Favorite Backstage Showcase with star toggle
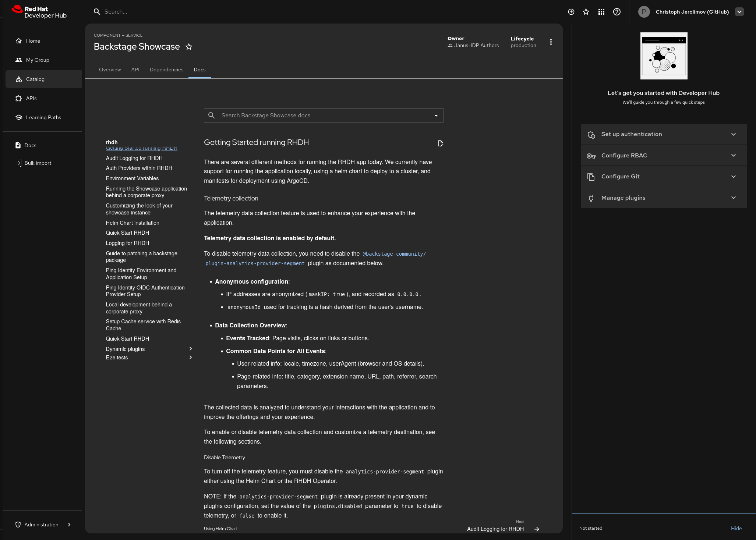This screenshot has width=756, height=540. pyautogui.click(x=189, y=47)
